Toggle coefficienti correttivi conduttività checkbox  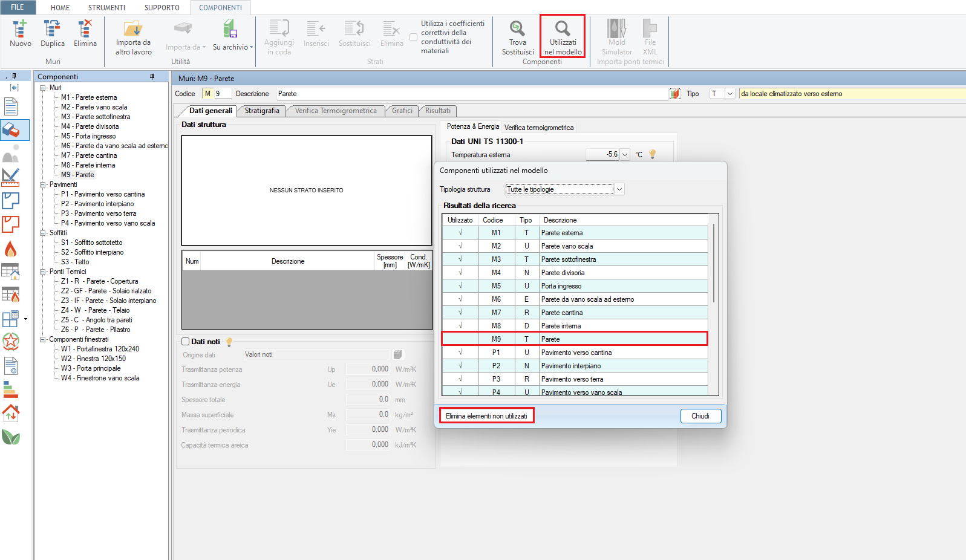(x=414, y=37)
